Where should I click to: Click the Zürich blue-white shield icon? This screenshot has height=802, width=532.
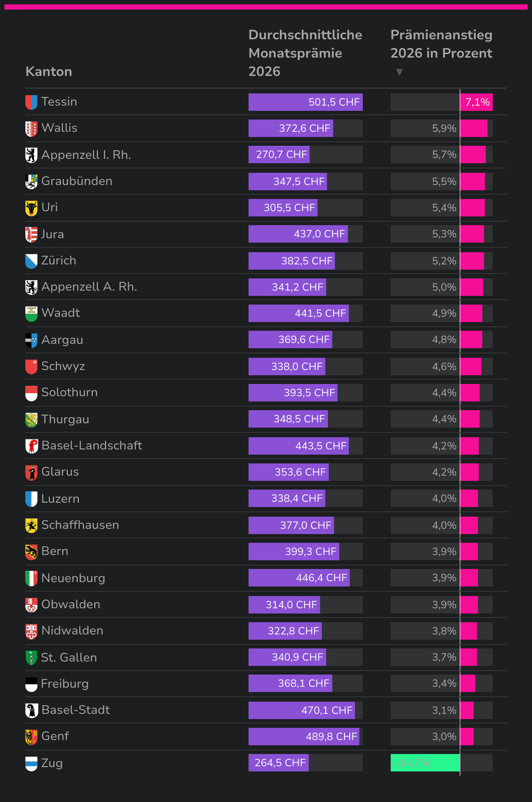tap(31, 261)
